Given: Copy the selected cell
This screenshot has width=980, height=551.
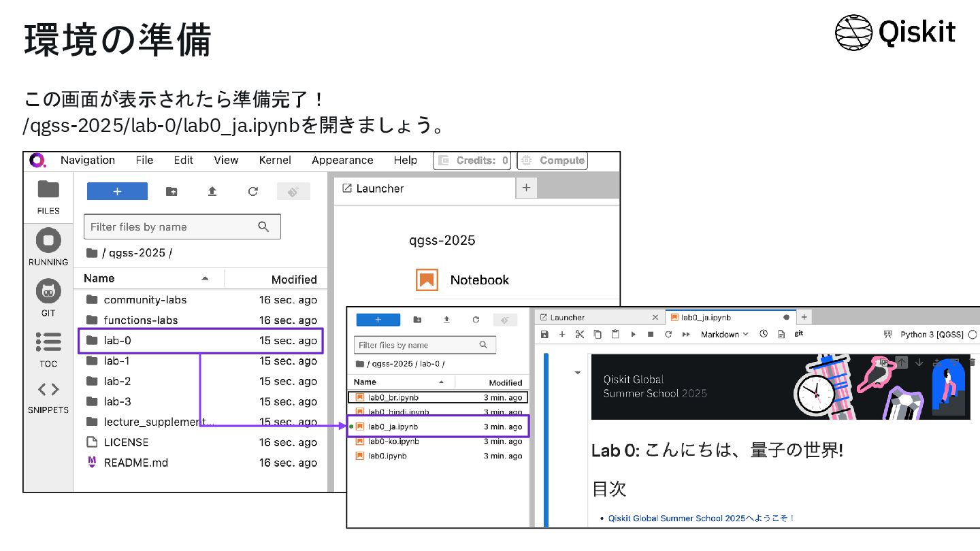Looking at the screenshot, I should tap(598, 334).
